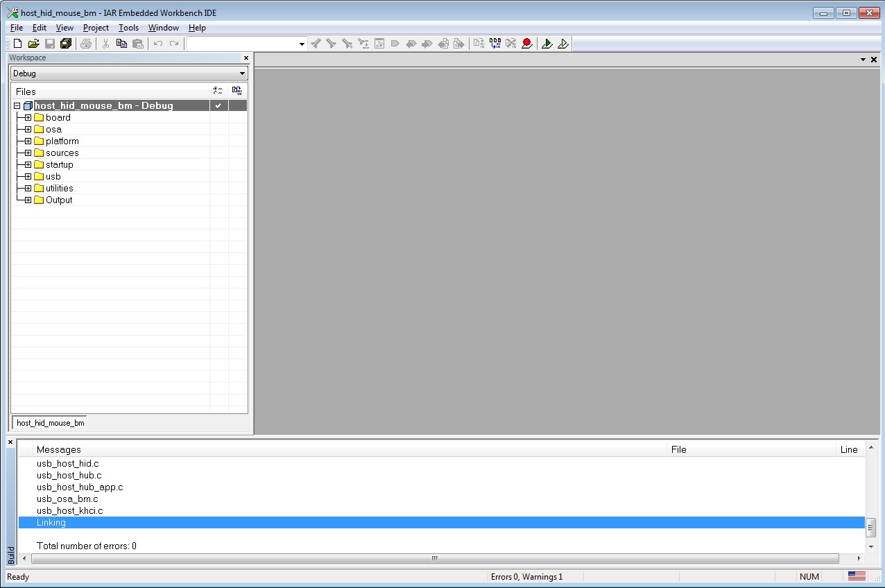The width and height of the screenshot is (885, 588).
Task: Click the Toggle Breakpoint red dot icon
Action: [x=527, y=44]
